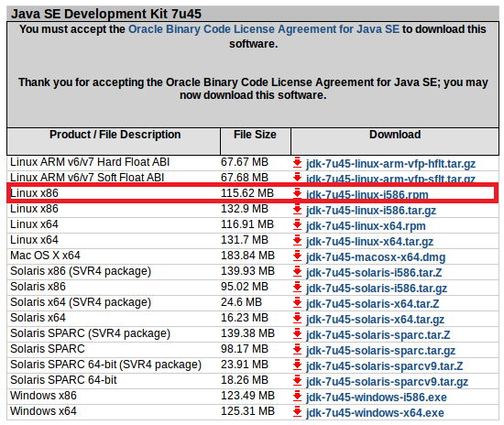Click the '125.31 MB' file size cell
This screenshot has width=504, height=425.
pyautogui.click(x=247, y=411)
